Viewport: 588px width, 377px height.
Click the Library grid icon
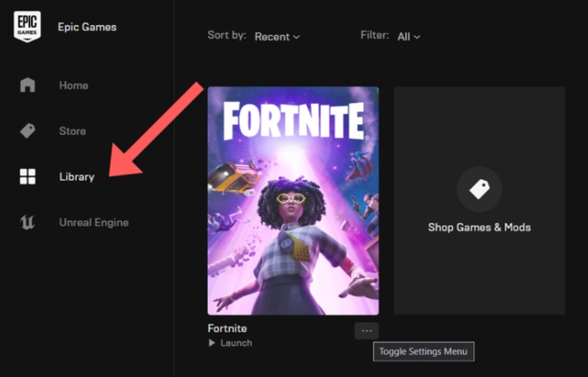(28, 176)
